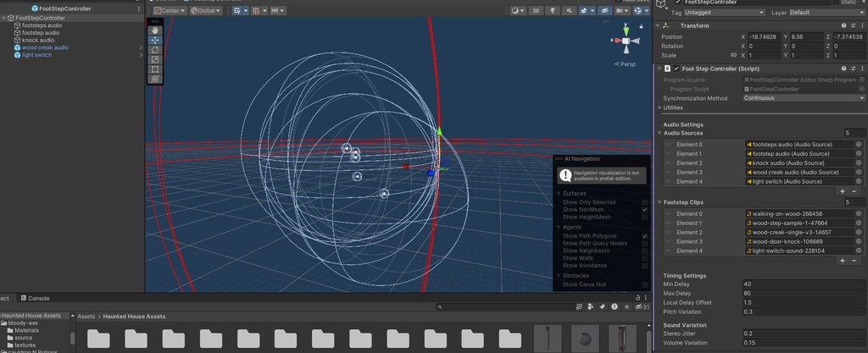Select the Move tool
The height and width of the screenshot is (353, 868).
point(156,41)
